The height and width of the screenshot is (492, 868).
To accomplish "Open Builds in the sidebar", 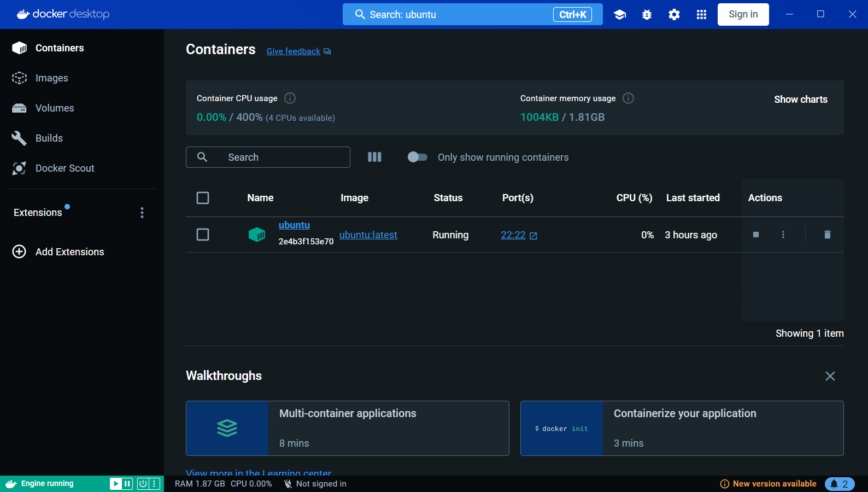I will point(82,138).
